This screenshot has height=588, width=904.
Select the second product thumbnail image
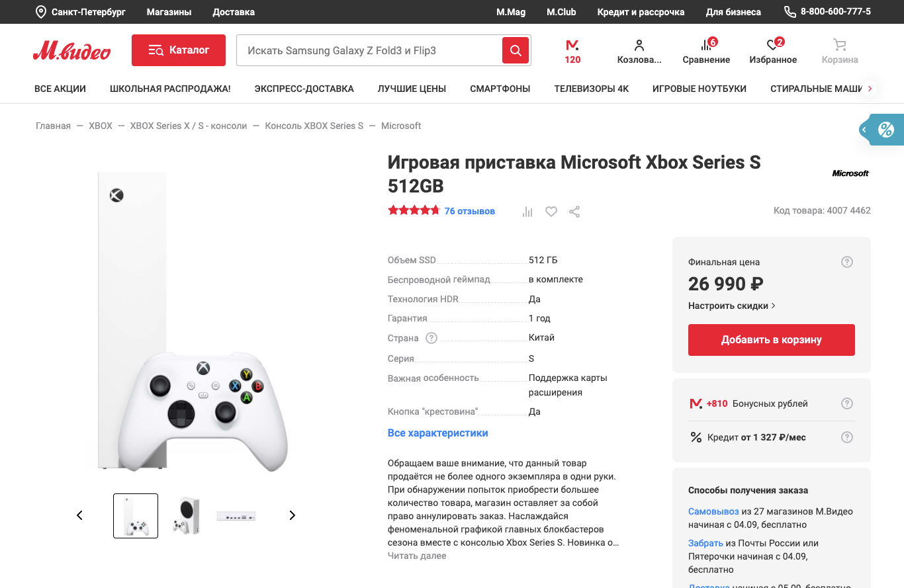tap(186, 516)
